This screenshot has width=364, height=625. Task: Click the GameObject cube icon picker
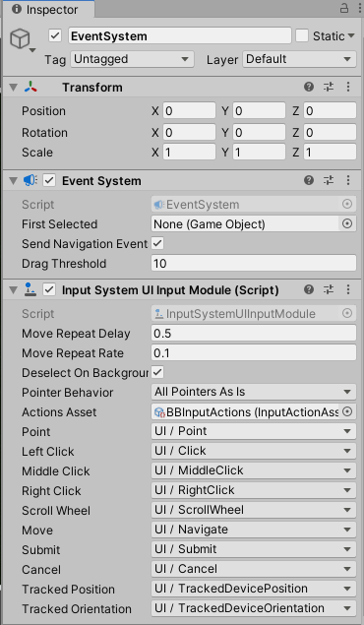click(21, 39)
